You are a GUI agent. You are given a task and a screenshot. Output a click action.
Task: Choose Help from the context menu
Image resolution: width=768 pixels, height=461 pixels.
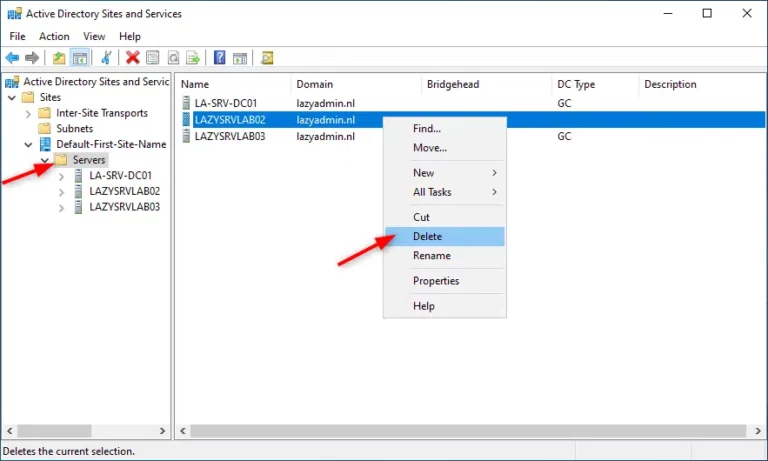(x=445, y=306)
